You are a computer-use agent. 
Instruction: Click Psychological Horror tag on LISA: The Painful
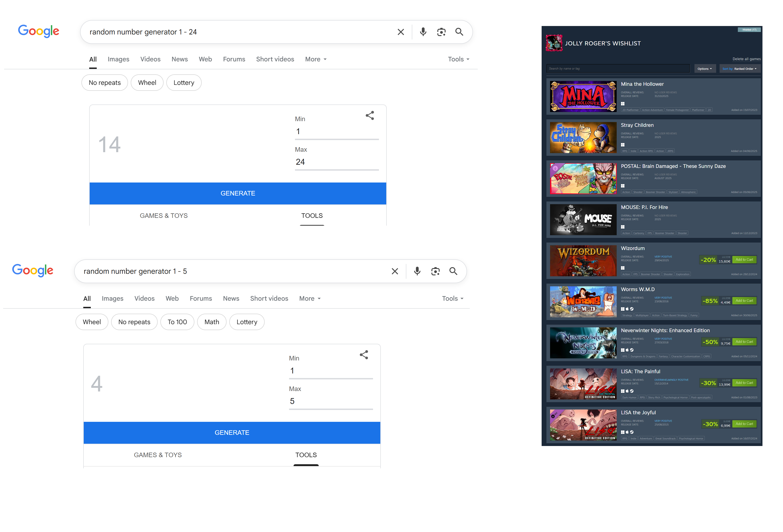[676, 398]
